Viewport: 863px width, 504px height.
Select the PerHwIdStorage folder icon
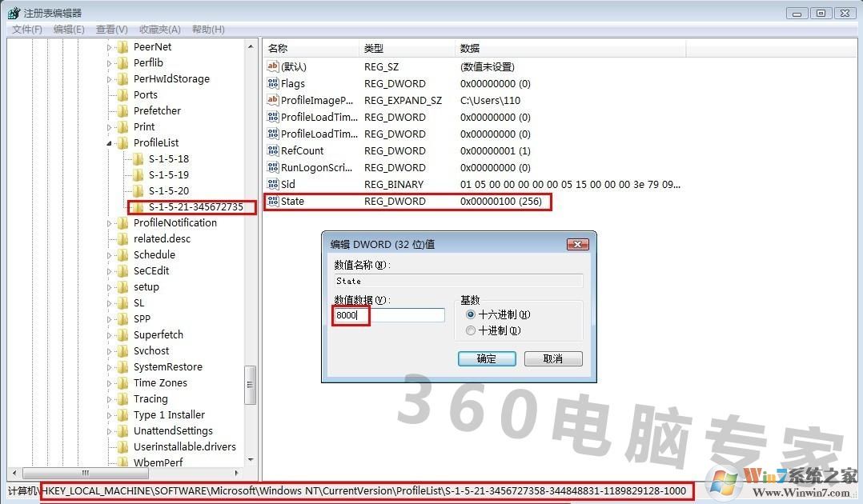[x=122, y=78]
